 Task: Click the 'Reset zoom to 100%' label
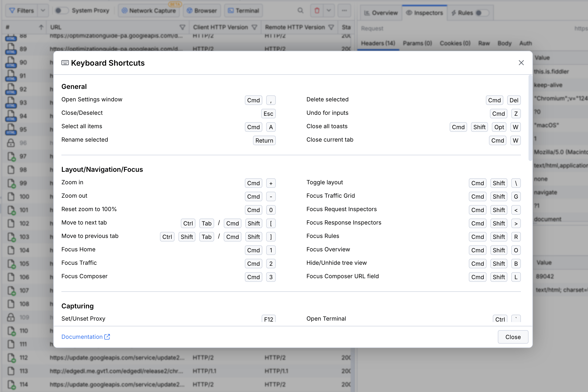pyautogui.click(x=89, y=209)
